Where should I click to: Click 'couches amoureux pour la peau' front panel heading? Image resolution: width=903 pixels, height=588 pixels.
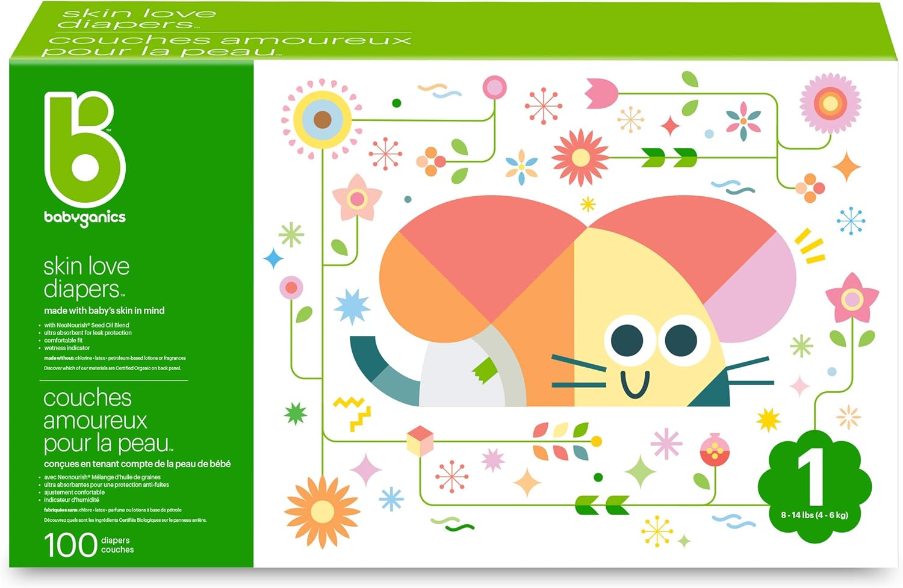108,420
